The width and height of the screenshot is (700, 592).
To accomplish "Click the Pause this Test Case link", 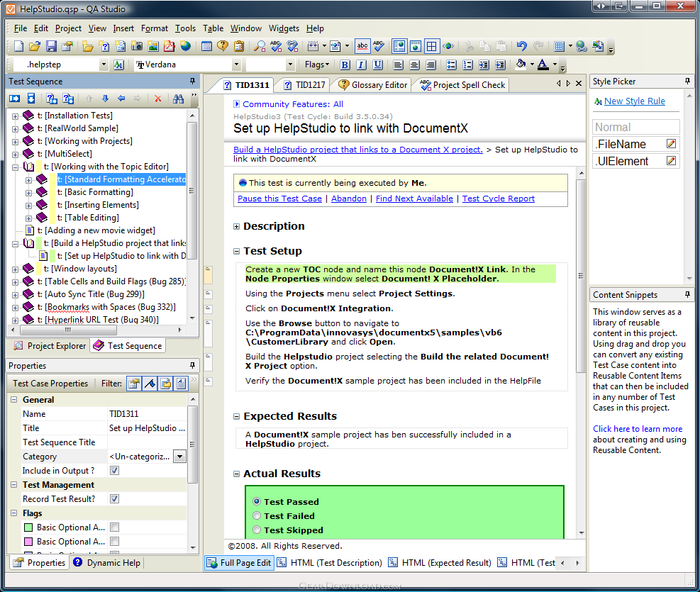I will click(x=279, y=199).
